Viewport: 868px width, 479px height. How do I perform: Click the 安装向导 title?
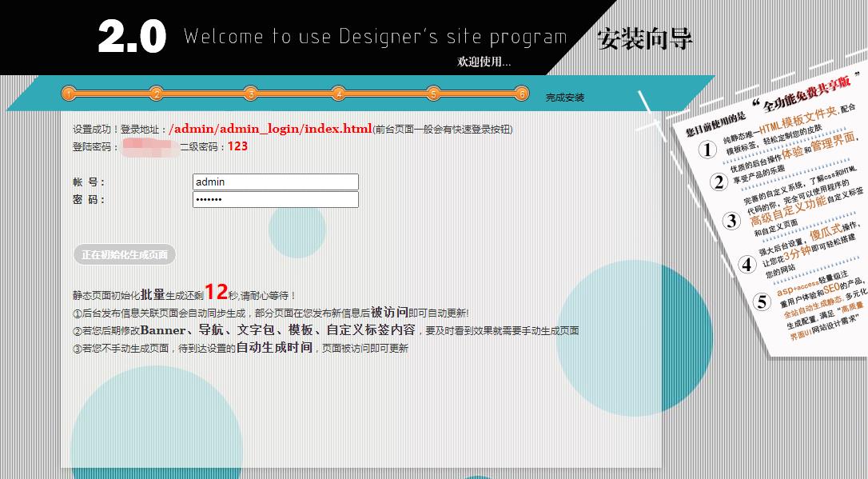point(644,38)
